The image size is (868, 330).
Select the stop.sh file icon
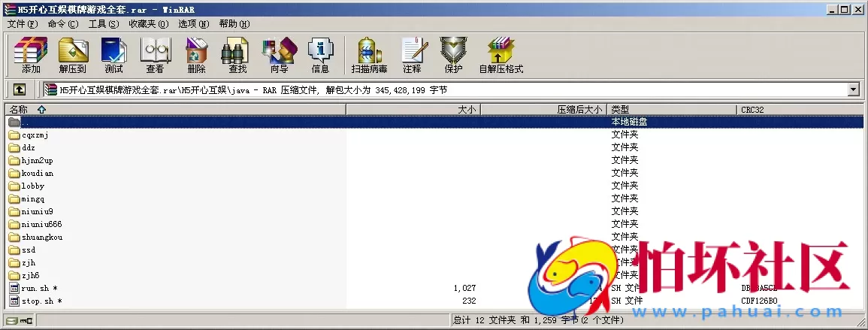click(x=14, y=301)
